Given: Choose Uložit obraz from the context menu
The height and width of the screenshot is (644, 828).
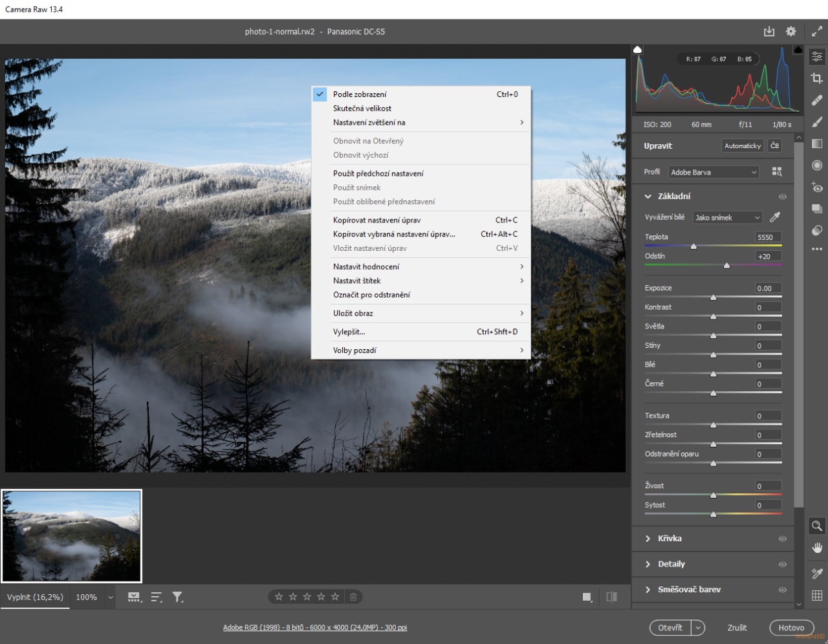Looking at the screenshot, I should point(354,313).
